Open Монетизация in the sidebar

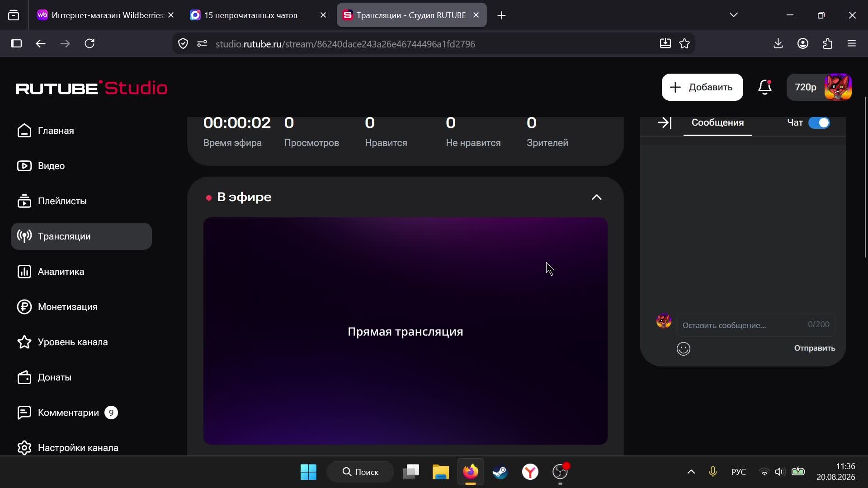[x=81, y=307]
